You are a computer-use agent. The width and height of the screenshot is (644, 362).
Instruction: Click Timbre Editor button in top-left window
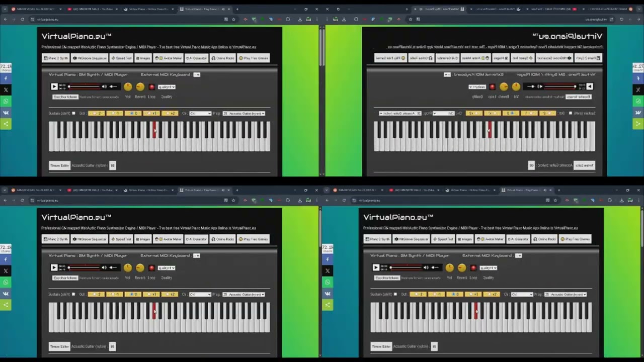(x=59, y=165)
